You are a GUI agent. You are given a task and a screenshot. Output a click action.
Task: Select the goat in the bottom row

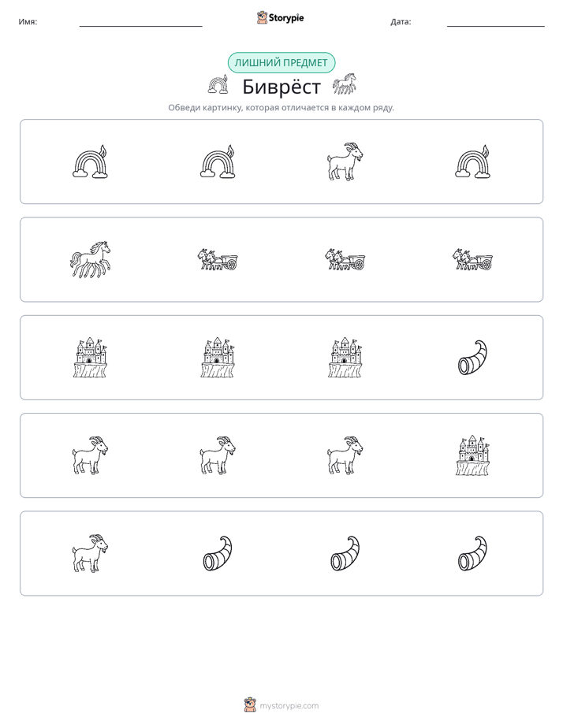pyautogui.click(x=90, y=553)
